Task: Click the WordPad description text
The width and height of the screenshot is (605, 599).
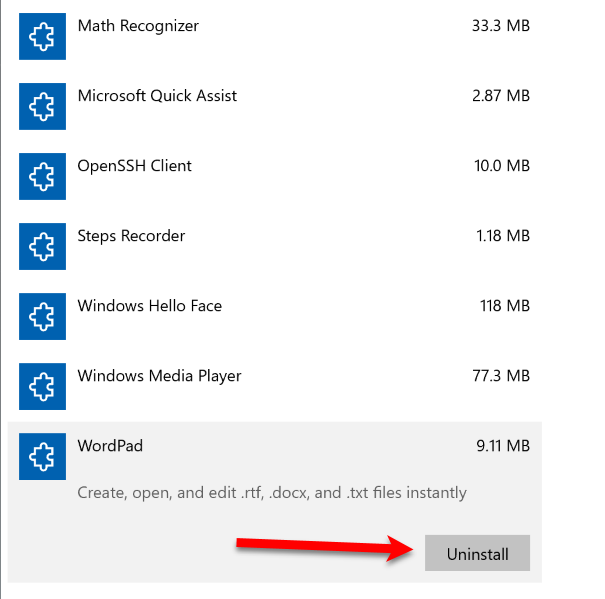Action: (272, 492)
